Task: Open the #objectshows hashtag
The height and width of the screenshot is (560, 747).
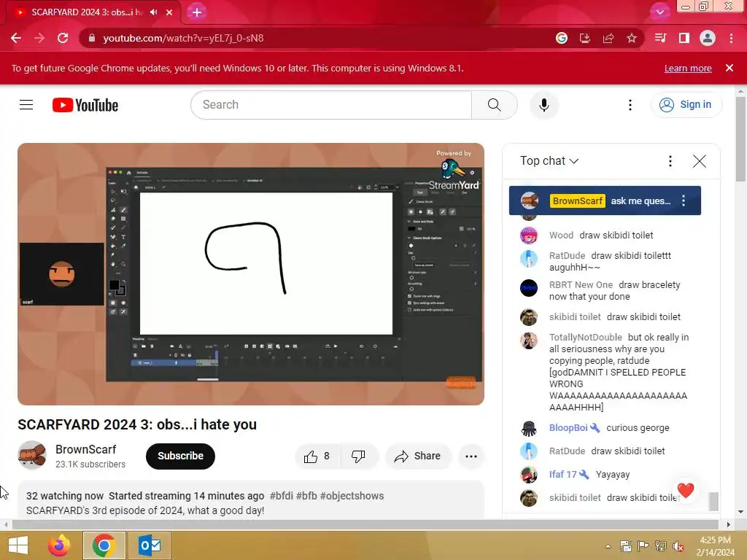Action: coord(352,496)
